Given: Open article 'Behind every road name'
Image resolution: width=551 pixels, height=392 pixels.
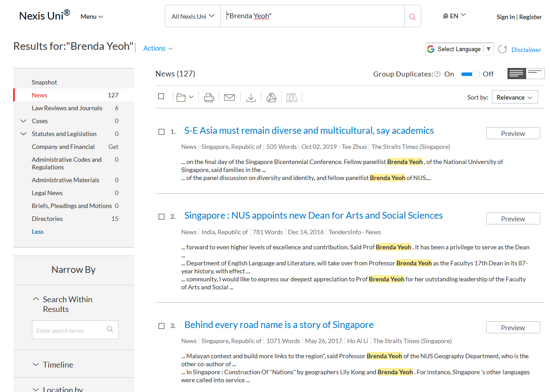Looking at the screenshot, I should (279, 325).
